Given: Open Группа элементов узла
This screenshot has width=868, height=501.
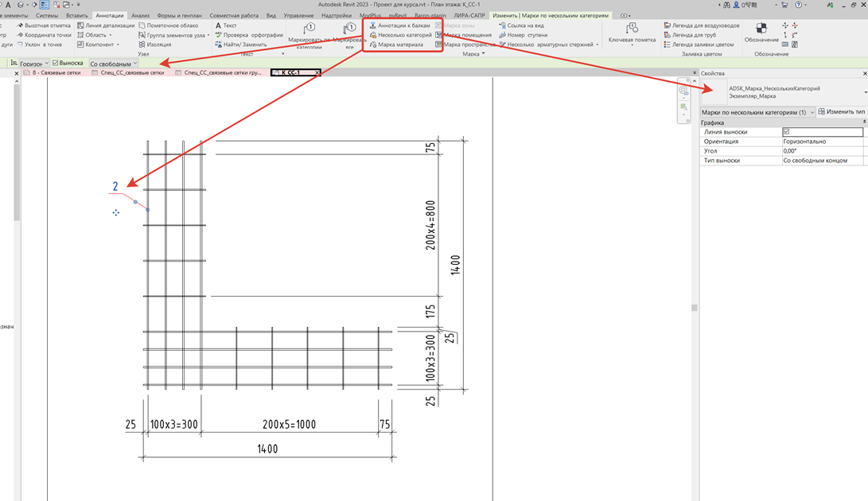Looking at the screenshot, I should [173, 35].
